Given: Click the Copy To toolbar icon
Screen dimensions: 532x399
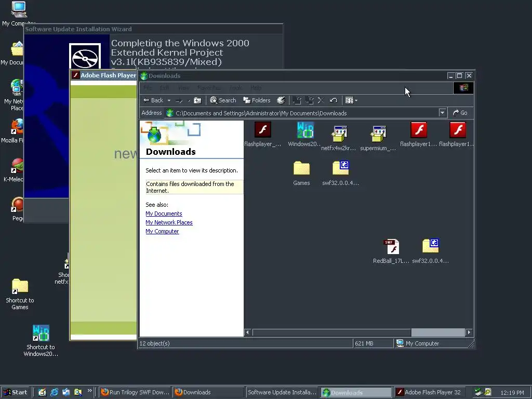Looking at the screenshot, I should click(x=309, y=100).
